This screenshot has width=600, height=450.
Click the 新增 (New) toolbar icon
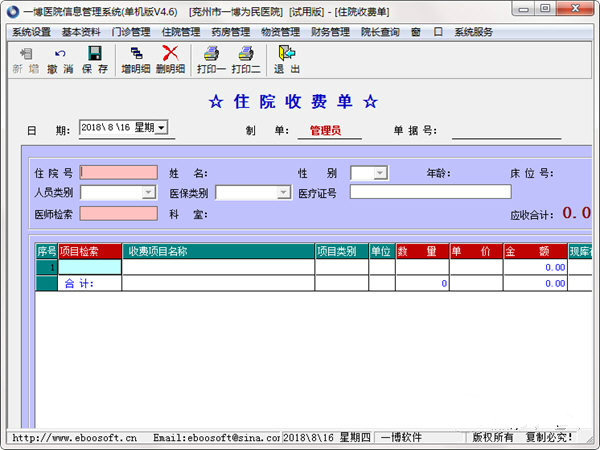[x=26, y=54]
